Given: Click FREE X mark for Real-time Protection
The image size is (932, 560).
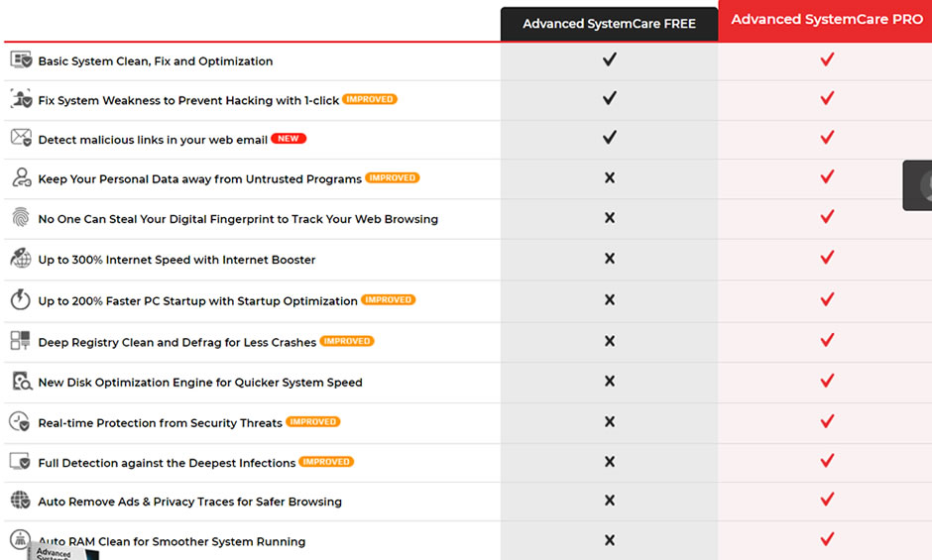Looking at the screenshot, I should (x=609, y=421).
